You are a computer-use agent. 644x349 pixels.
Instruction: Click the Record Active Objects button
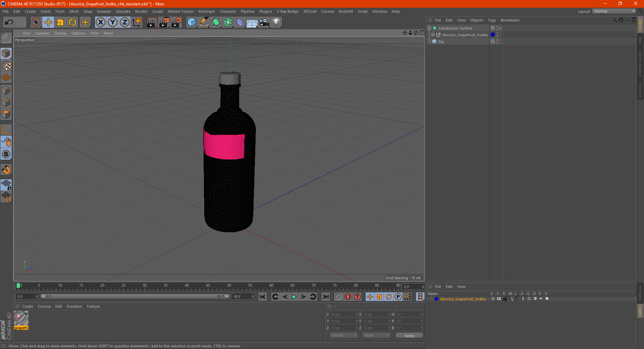(x=338, y=297)
